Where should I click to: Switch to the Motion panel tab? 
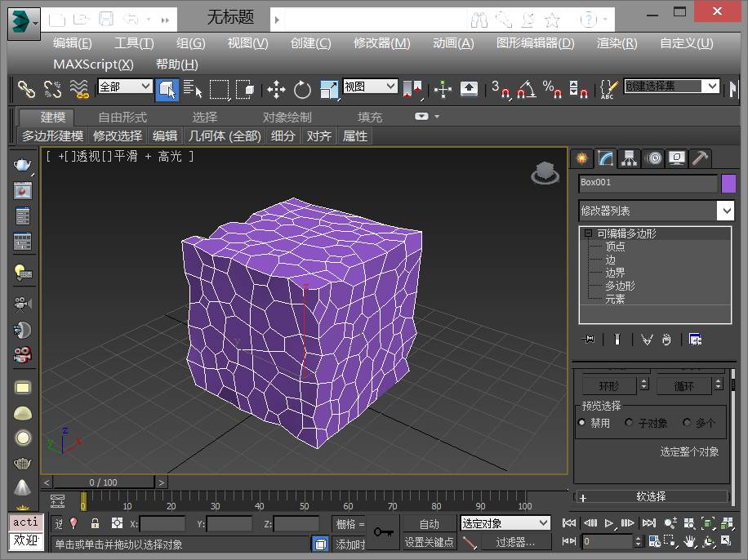coord(654,158)
